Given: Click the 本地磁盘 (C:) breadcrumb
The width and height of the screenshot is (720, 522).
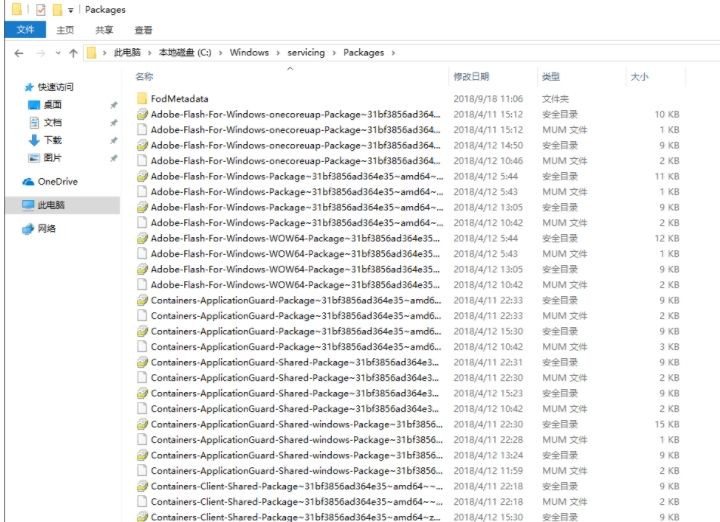Looking at the screenshot, I should (185, 52).
